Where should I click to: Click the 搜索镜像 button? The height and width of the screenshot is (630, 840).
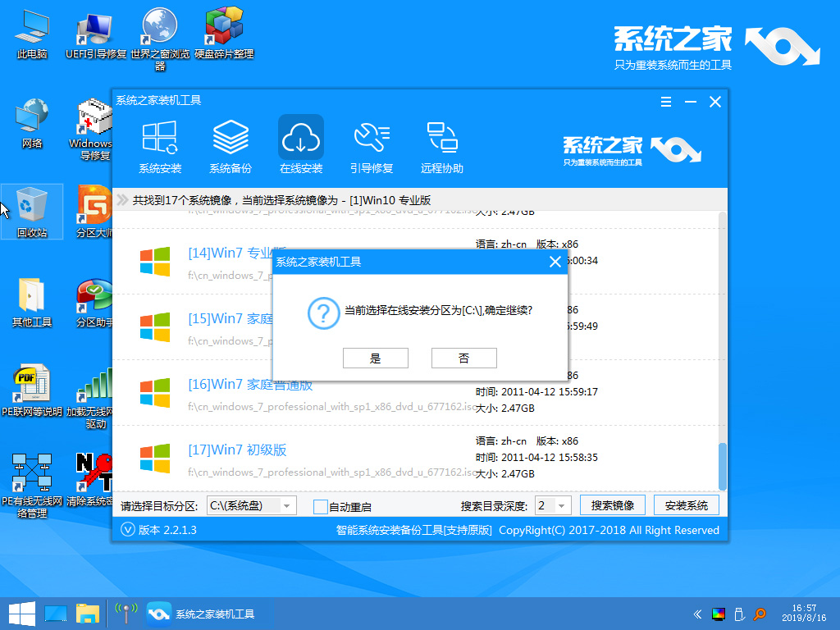[612, 505]
